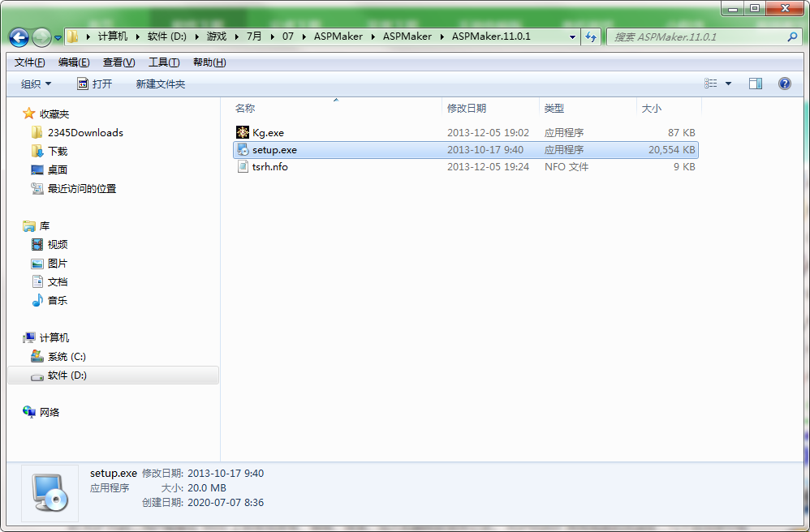Open the 查看(V) menu

tap(118, 62)
